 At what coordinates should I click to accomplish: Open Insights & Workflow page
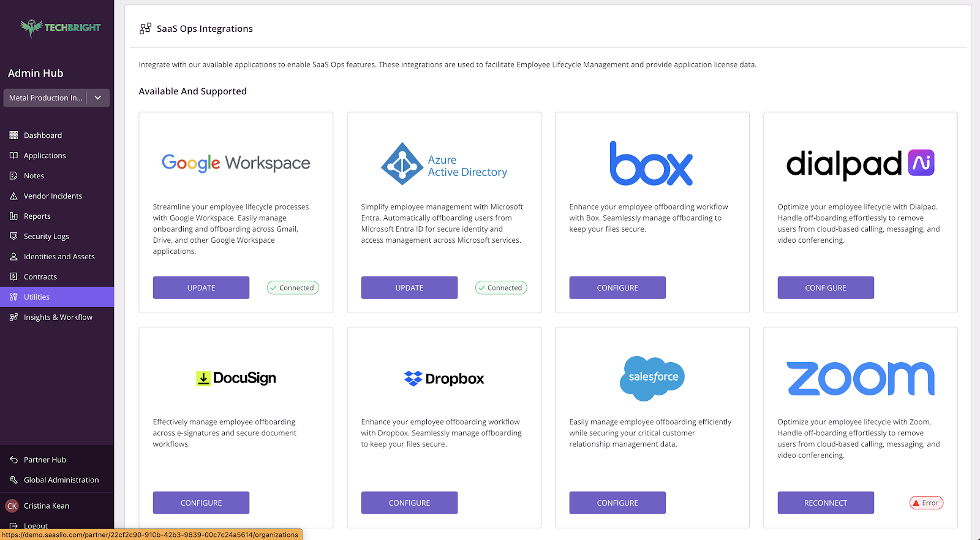click(57, 318)
